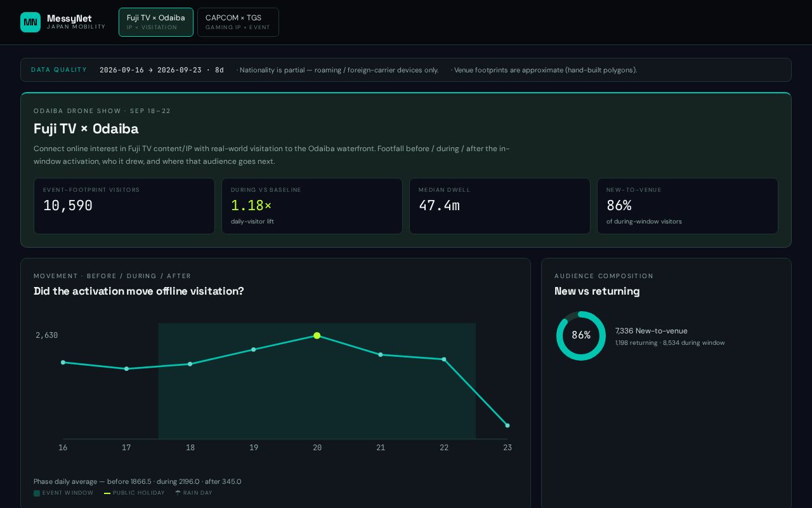Image resolution: width=812 pixels, height=508 pixels.
Task: Click the 'daily-visitor lift' caption
Action: (252, 222)
